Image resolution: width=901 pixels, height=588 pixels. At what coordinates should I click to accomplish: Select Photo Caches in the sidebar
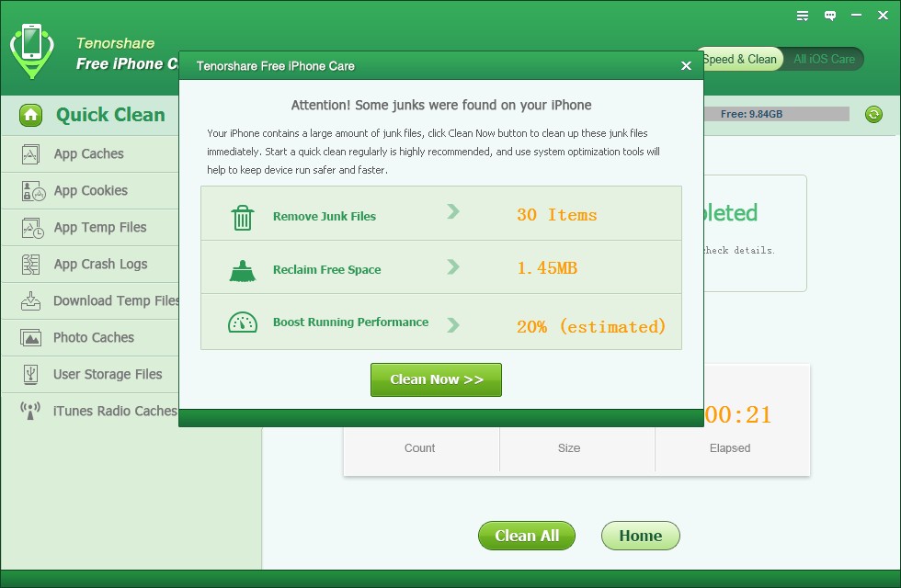click(x=91, y=338)
